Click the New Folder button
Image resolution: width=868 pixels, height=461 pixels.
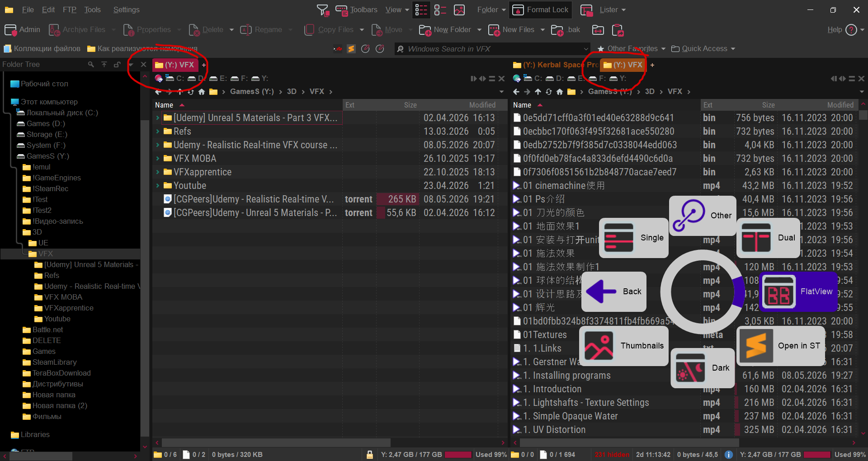(445, 30)
